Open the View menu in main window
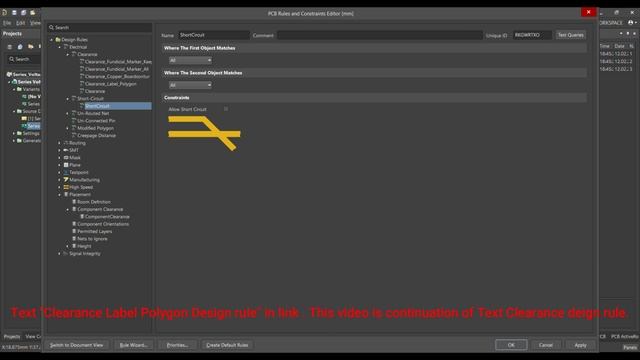This screenshot has height=360, width=640. click(x=35, y=23)
